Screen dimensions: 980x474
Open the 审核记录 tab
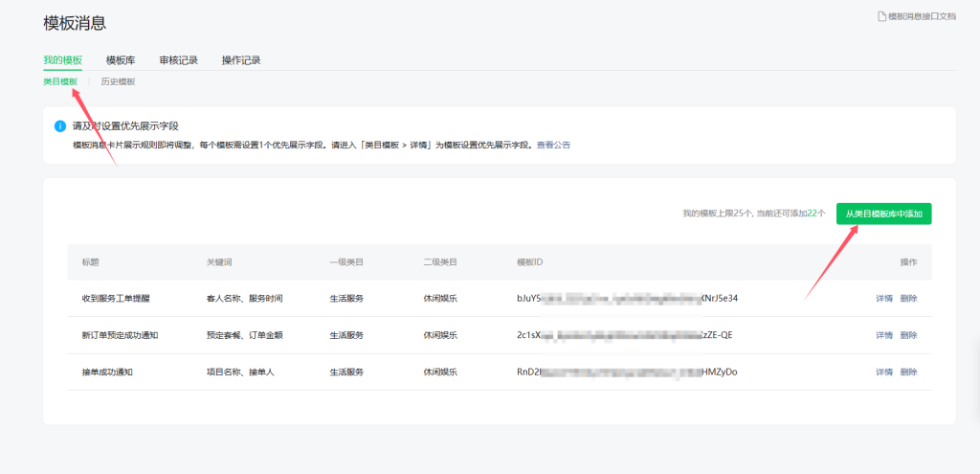point(179,60)
